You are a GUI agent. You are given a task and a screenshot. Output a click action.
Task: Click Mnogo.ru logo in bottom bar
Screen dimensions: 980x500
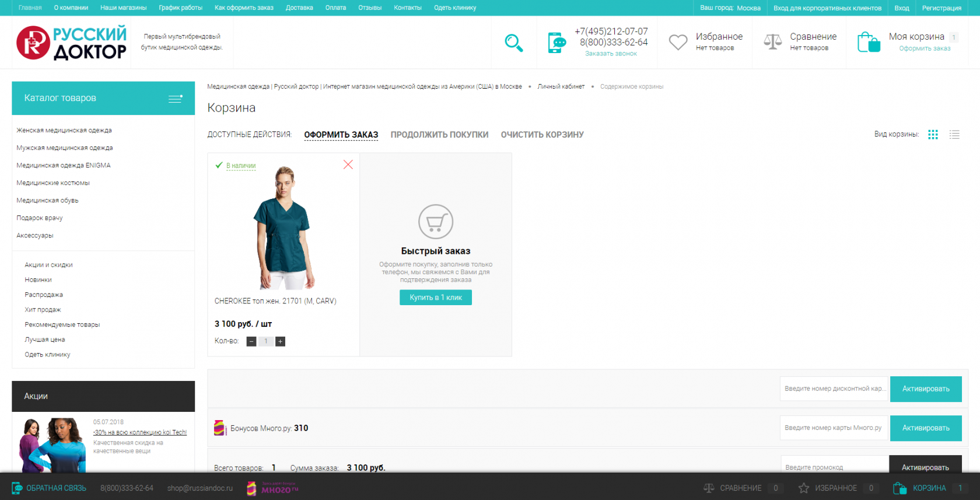(x=272, y=488)
